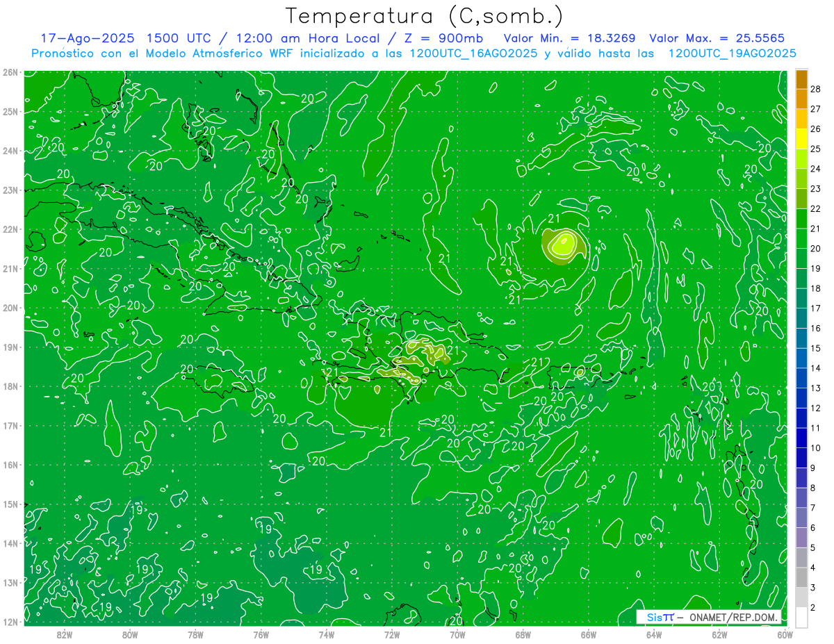
Task: Click the legend scale label '10'
Action: pyautogui.click(x=815, y=448)
